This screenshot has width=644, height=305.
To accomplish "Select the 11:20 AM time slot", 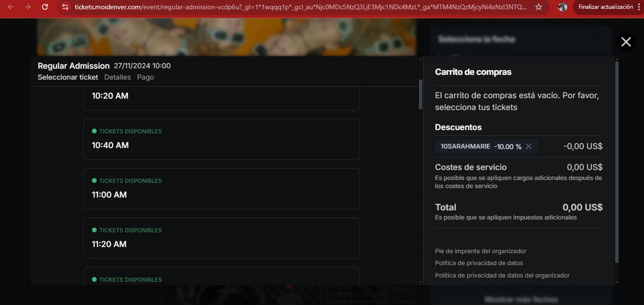I will point(222,238).
